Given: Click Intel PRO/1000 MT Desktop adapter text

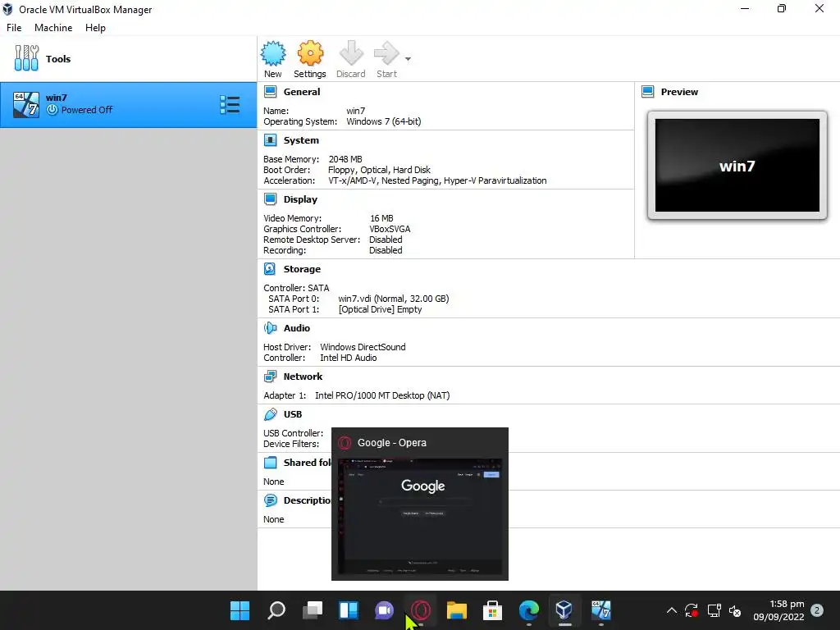Looking at the screenshot, I should point(382,395).
